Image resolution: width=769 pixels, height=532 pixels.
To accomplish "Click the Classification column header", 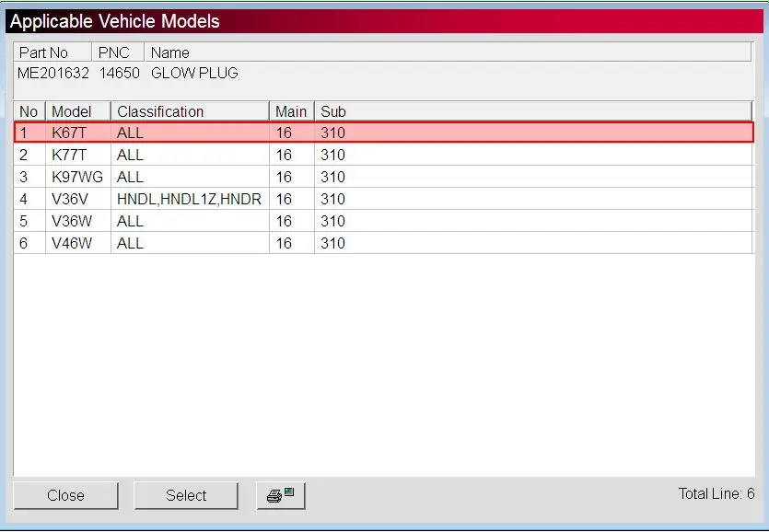I will coord(191,111).
